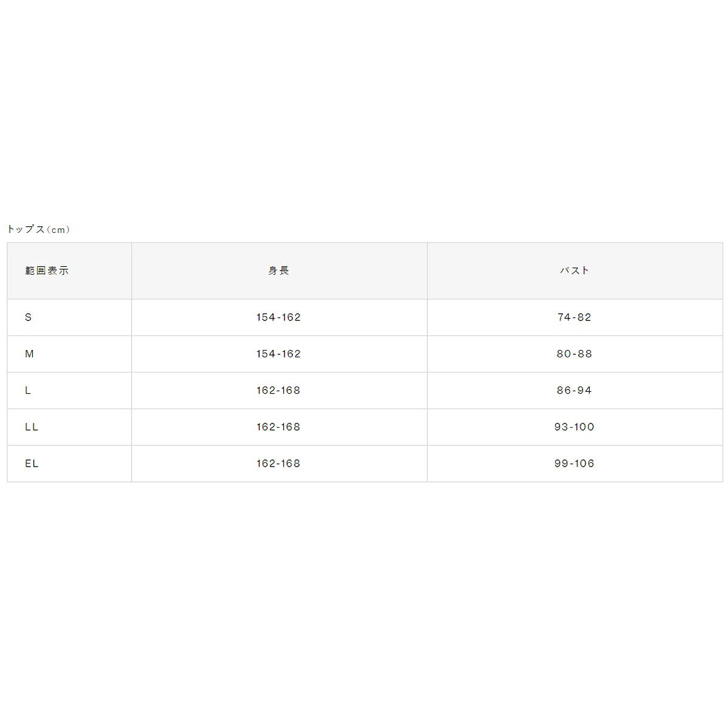Image resolution: width=728 pixels, height=728 pixels.
Task: Click the M row height 154-162
Action: tap(278, 354)
